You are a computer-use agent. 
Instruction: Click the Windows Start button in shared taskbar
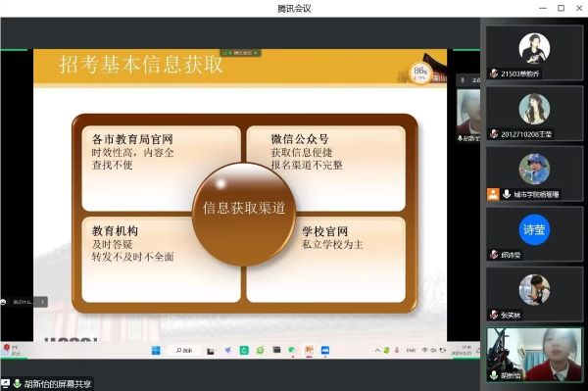coord(156,350)
